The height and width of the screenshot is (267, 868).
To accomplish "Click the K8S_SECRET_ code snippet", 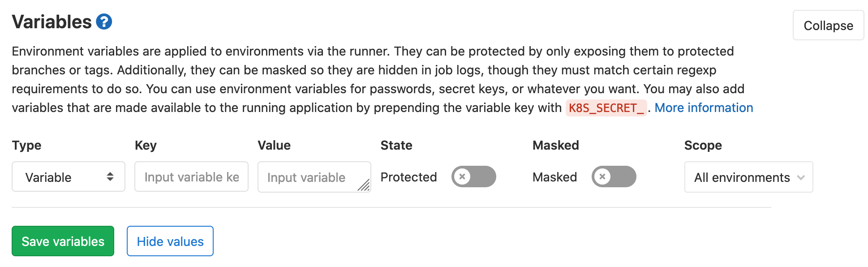I will point(606,108).
